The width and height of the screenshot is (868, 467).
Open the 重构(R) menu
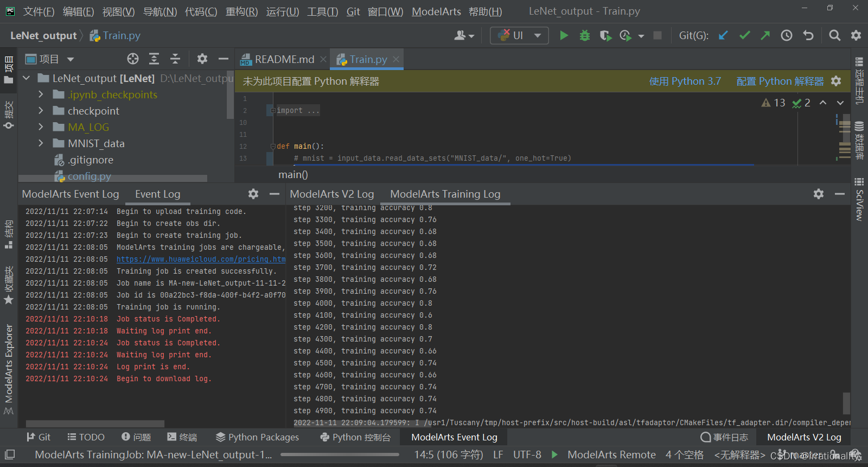[242, 11]
